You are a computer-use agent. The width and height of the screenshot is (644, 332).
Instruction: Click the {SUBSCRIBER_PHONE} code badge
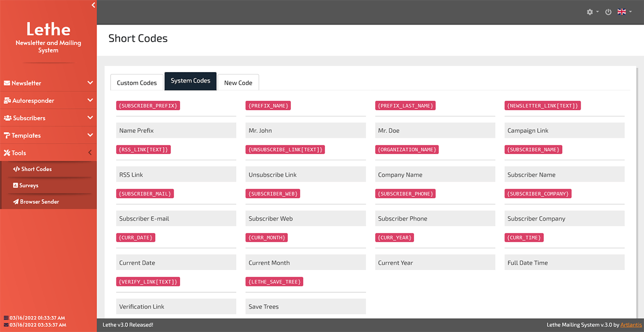[405, 194]
